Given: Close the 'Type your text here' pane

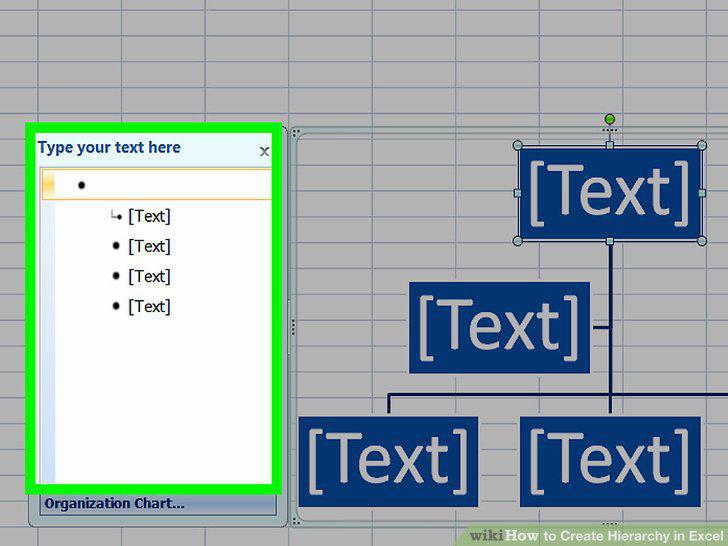Looking at the screenshot, I should tap(264, 151).
